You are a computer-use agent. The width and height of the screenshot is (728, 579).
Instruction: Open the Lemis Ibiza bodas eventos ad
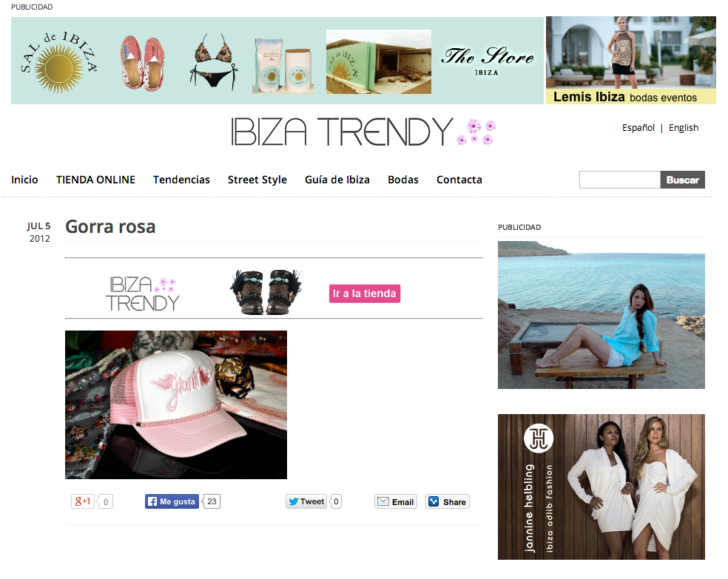(x=630, y=60)
